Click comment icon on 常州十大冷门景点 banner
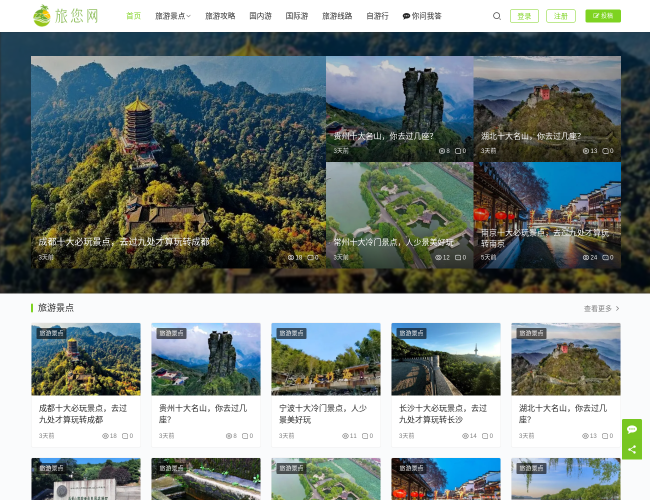The image size is (650, 500). pos(458,257)
